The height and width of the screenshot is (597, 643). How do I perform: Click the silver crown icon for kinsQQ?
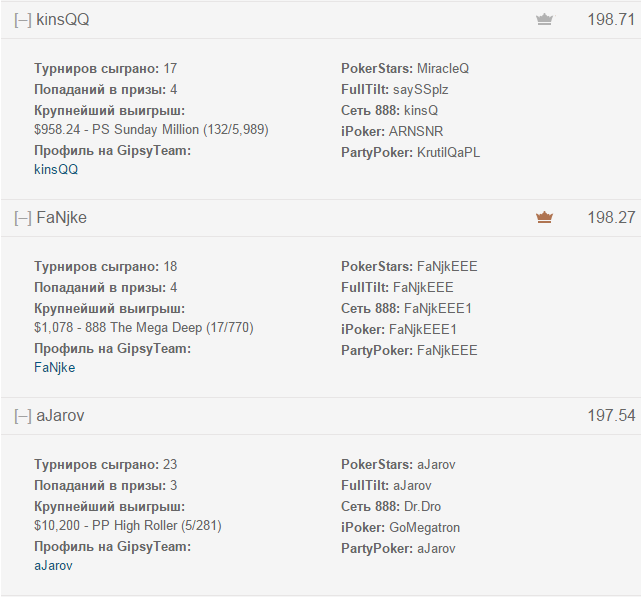pyautogui.click(x=544, y=19)
